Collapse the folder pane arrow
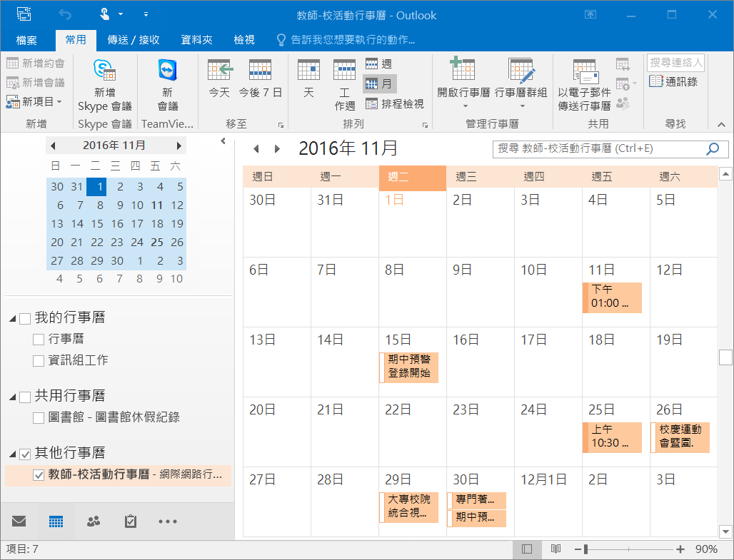This screenshot has height=560, width=734. tap(223, 141)
